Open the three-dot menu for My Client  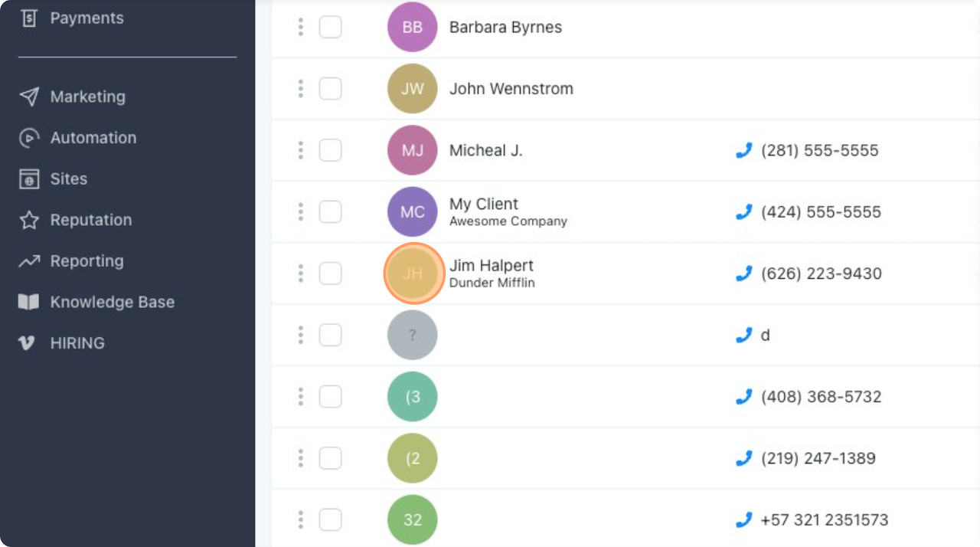pyautogui.click(x=301, y=212)
